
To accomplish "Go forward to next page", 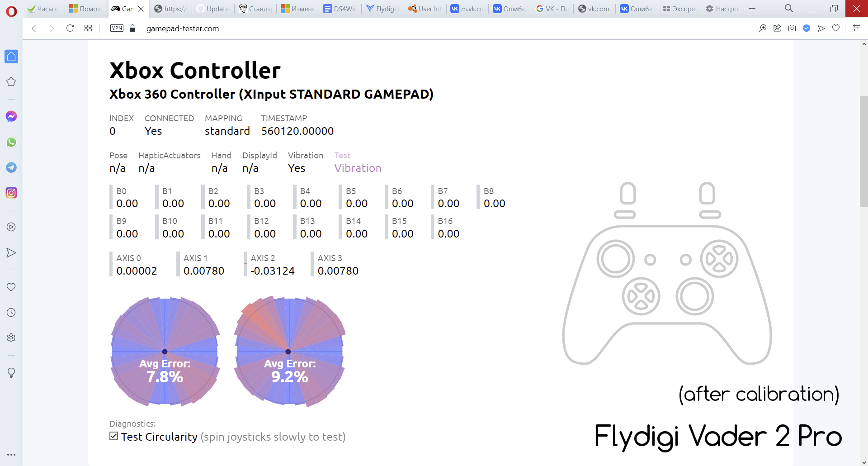I will coord(52,29).
